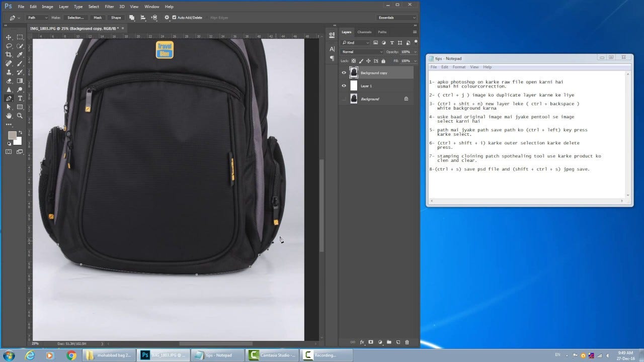Hide Layer 1 visibility eye
The height and width of the screenshot is (362, 644).
(344, 85)
